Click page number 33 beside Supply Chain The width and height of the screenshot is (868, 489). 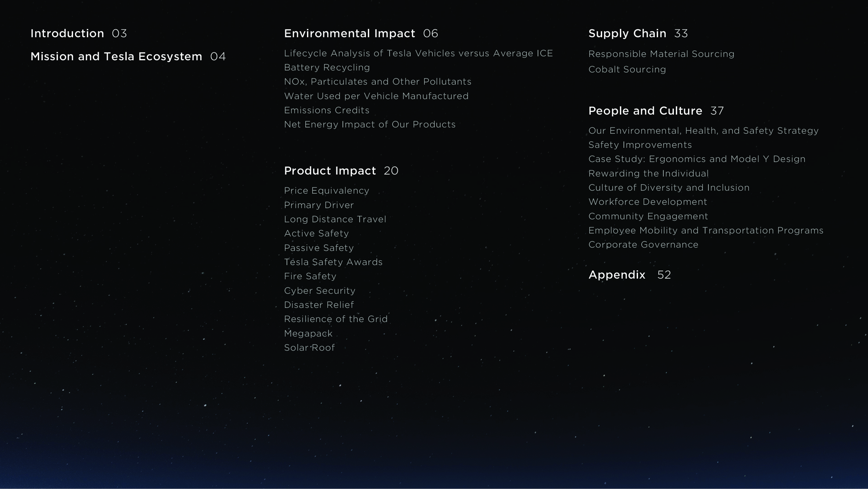tap(681, 33)
